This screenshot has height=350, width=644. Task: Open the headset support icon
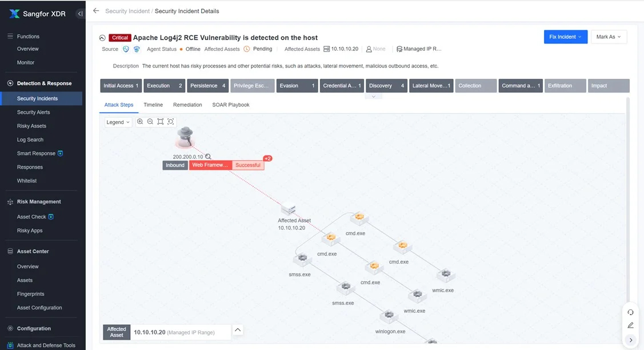630,312
